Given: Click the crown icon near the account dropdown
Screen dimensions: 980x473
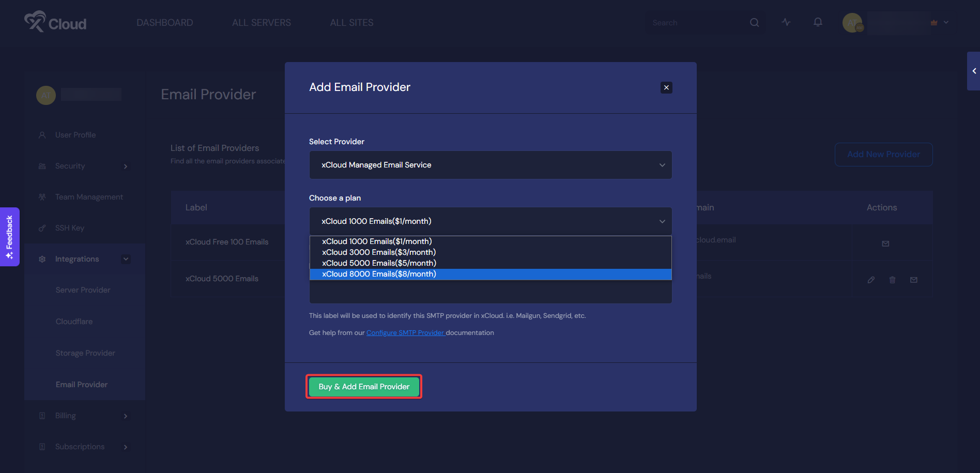Looking at the screenshot, I should click(x=933, y=22).
